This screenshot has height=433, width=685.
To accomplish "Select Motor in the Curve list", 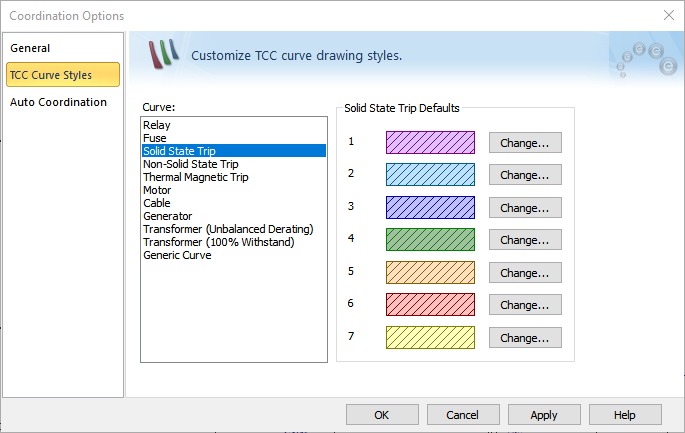I will click(157, 190).
